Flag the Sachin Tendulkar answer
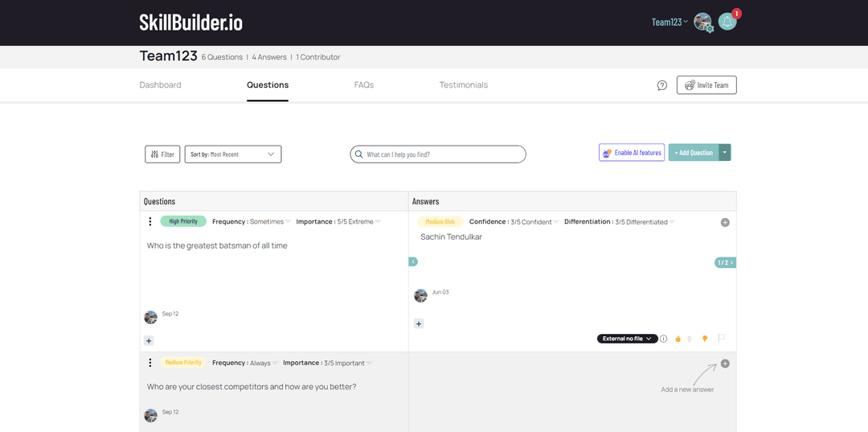This screenshot has height=432, width=868. pyautogui.click(x=722, y=339)
